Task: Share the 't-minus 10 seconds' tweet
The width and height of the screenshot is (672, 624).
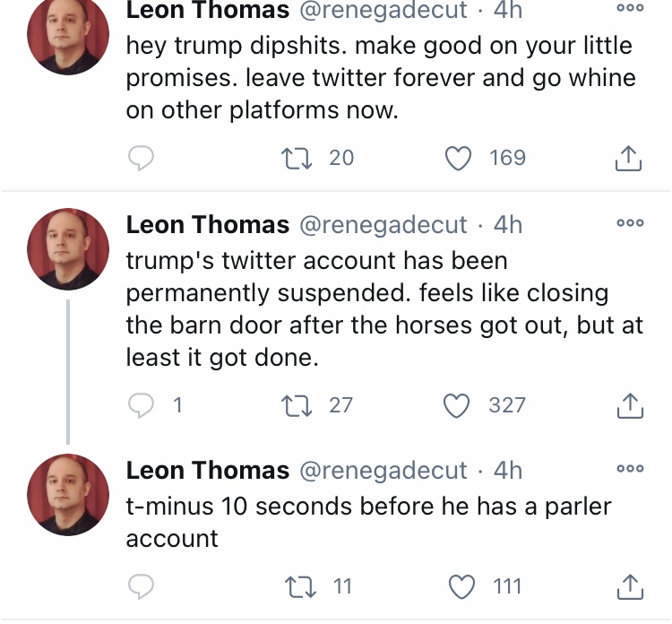Action: [630, 586]
